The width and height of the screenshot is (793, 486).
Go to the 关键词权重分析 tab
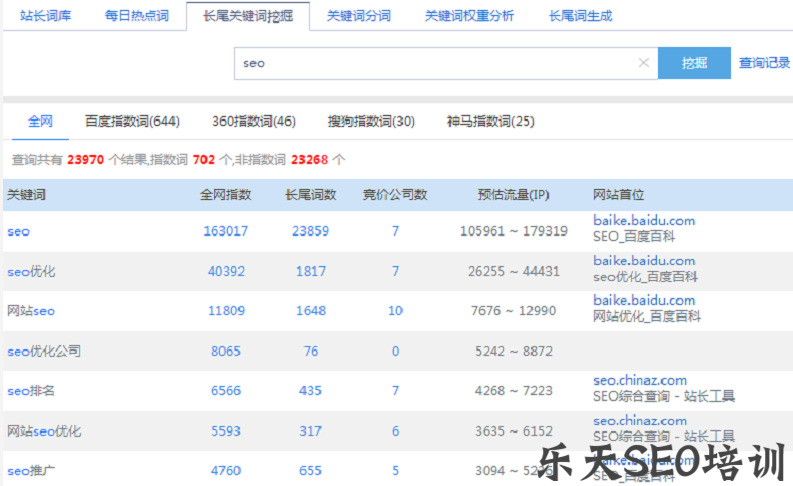coord(469,16)
